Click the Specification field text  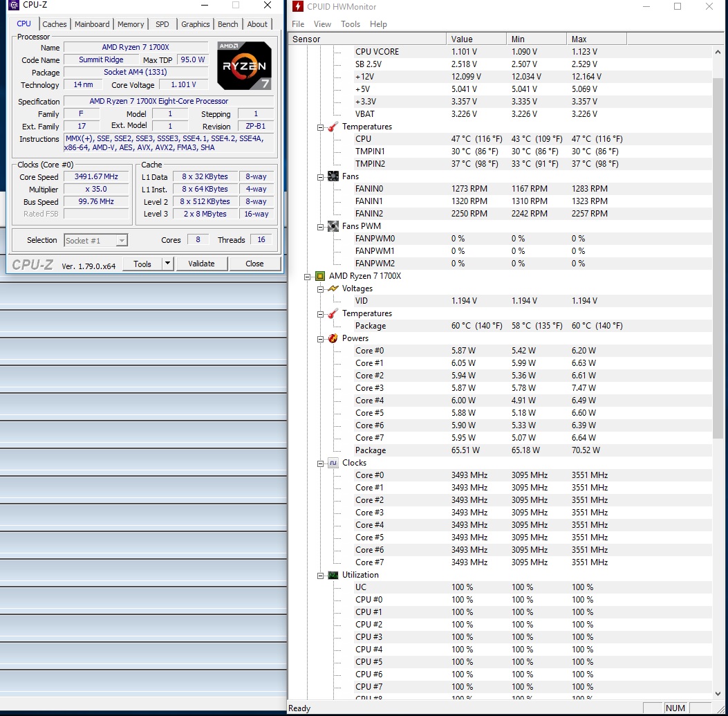159,101
